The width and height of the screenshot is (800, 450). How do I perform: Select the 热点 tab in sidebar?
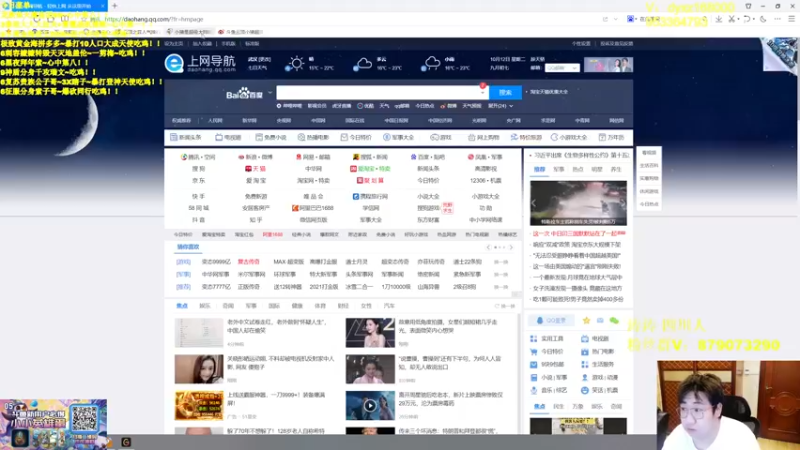tap(578, 169)
